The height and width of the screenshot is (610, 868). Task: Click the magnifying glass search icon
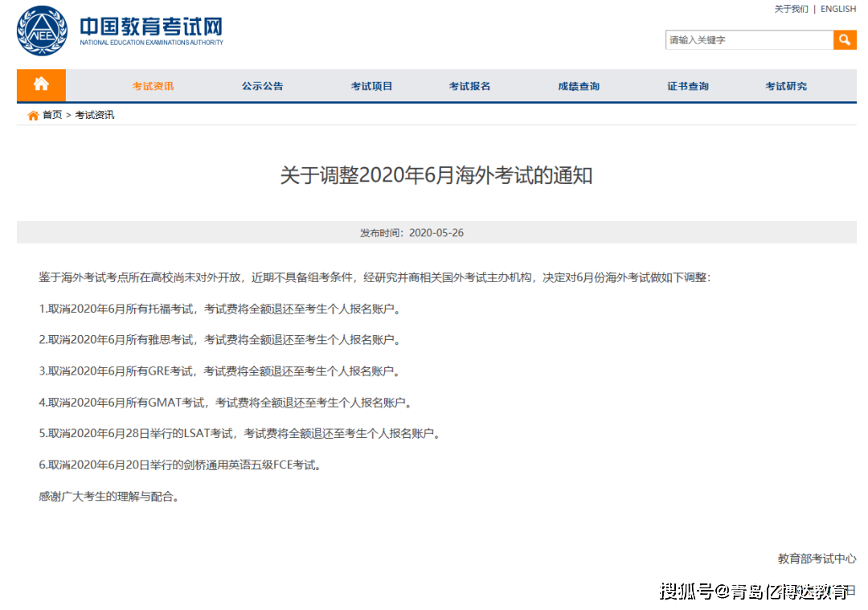click(845, 39)
